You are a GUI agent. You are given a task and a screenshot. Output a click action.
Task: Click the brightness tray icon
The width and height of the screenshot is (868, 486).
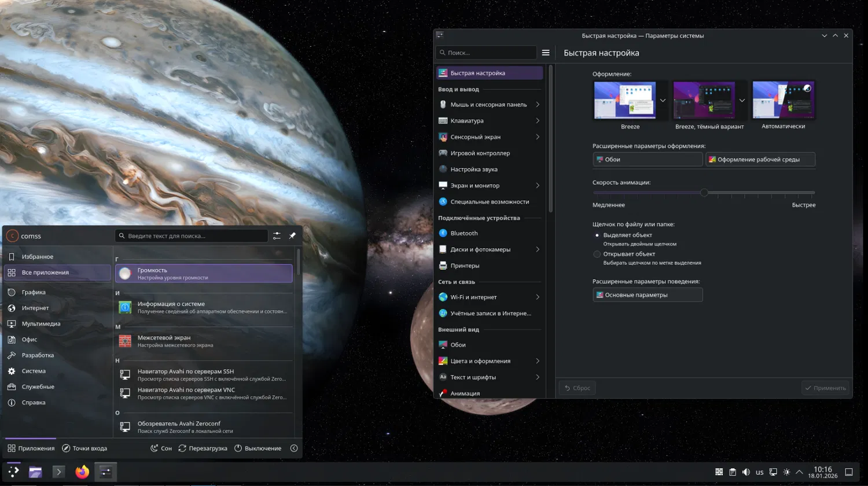[x=786, y=472]
